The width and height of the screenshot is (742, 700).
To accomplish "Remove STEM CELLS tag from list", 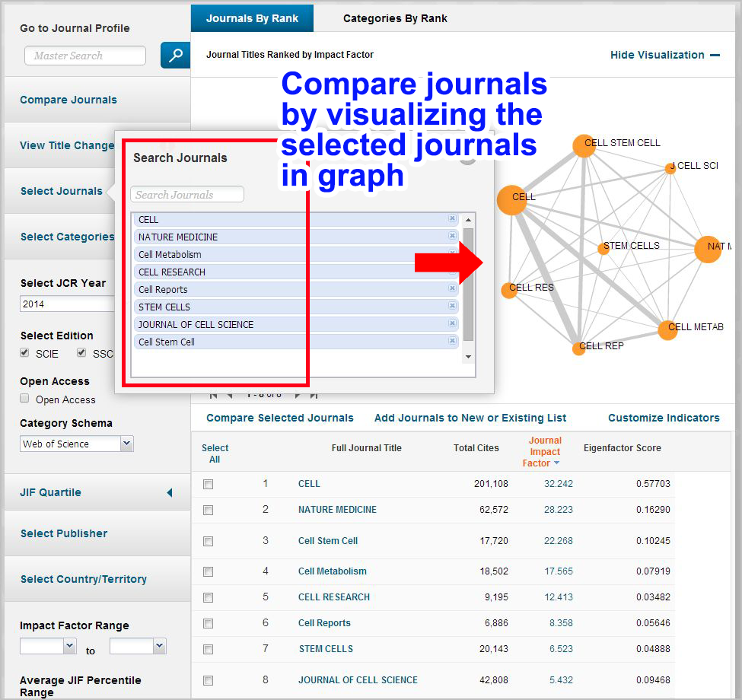I will [x=452, y=307].
